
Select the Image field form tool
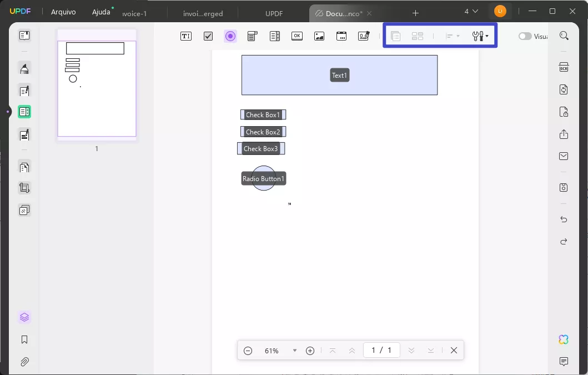click(319, 36)
